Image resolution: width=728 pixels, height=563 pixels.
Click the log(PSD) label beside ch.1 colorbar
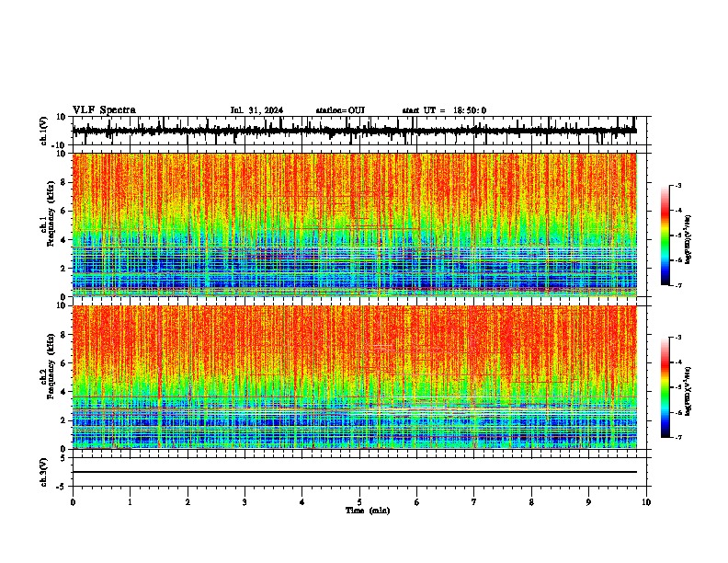688,240
